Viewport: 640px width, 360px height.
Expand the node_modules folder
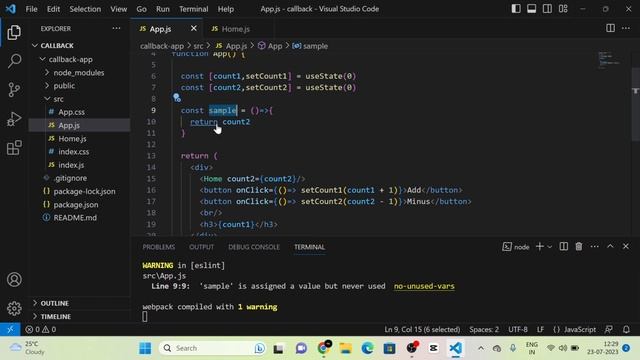80,72
